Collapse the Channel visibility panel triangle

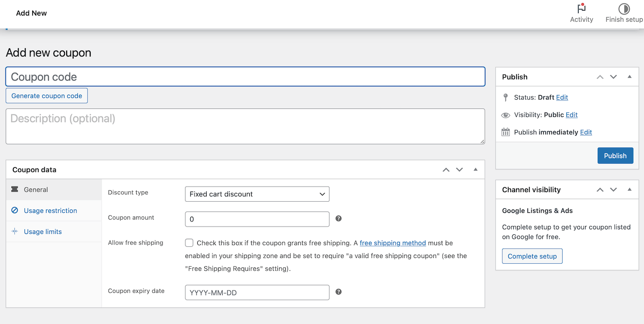(630, 189)
